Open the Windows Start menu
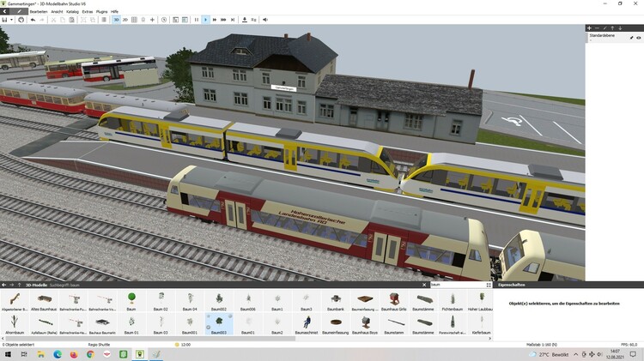Image resolution: width=644 pixels, height=361 pixels. point(8,354)
